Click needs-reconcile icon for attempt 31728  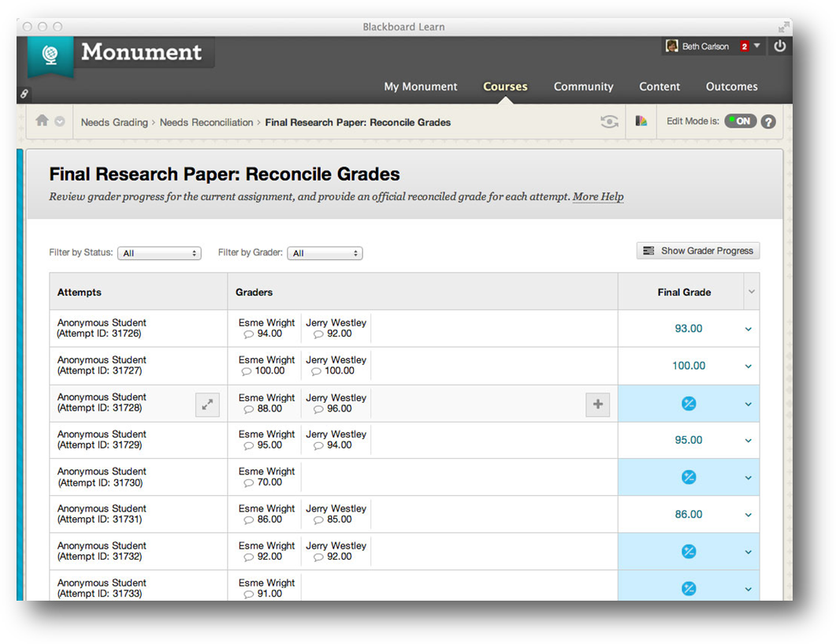pyautogui.click(x=689, y=404)
